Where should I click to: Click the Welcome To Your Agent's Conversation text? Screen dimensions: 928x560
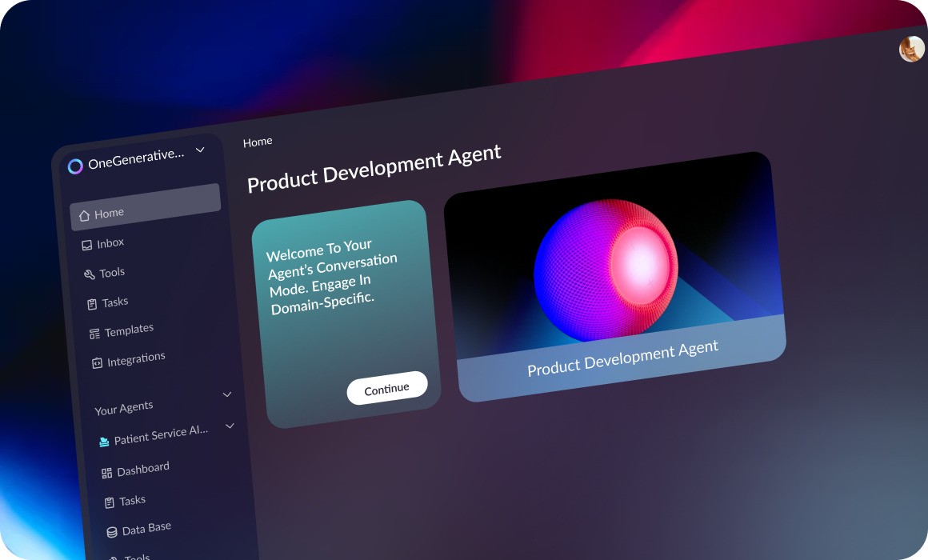coord(331,276)
